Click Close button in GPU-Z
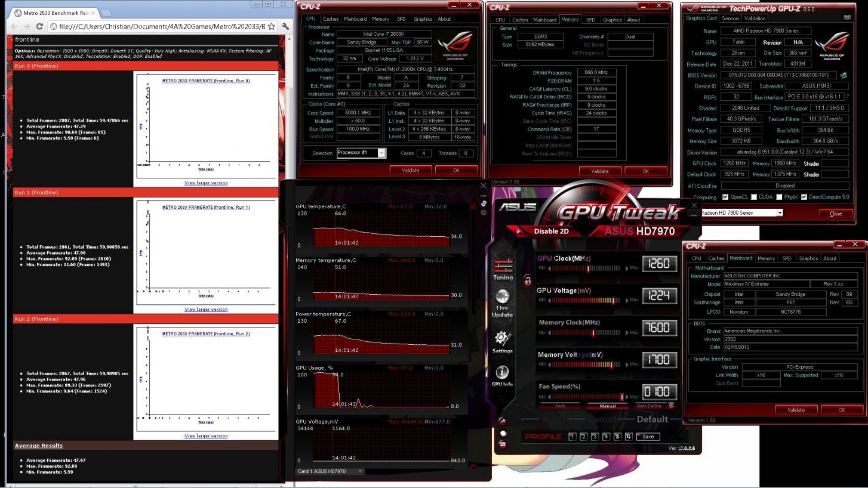The image size is (868, 488). tap(836, 213)
